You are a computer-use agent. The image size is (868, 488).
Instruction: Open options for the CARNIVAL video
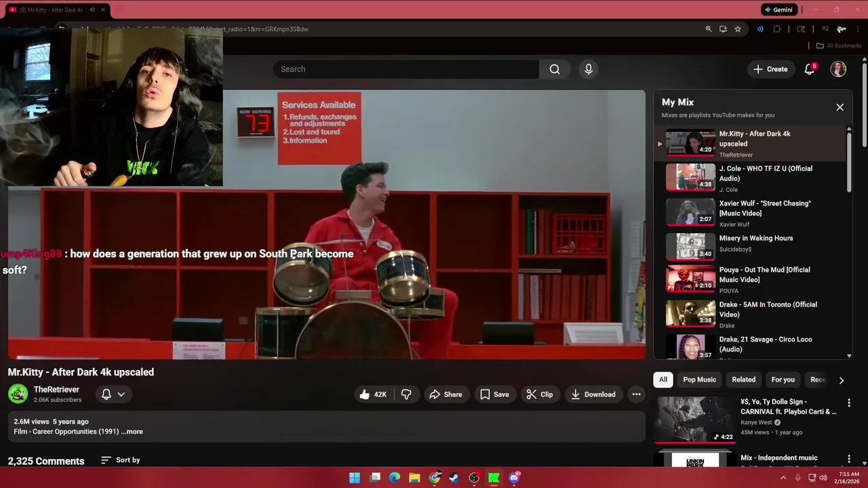848,403
